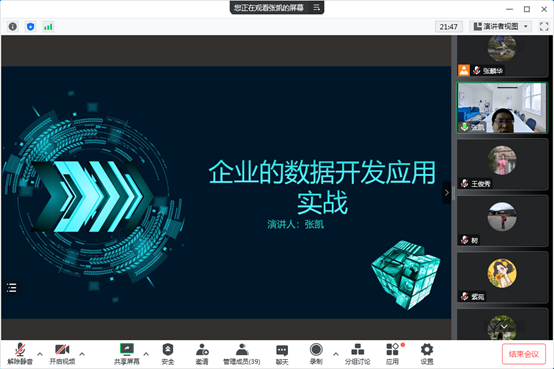Expand audio options arrow beside microphone
The width and height of the screenshot is (554, 369).
pos(40,354)
